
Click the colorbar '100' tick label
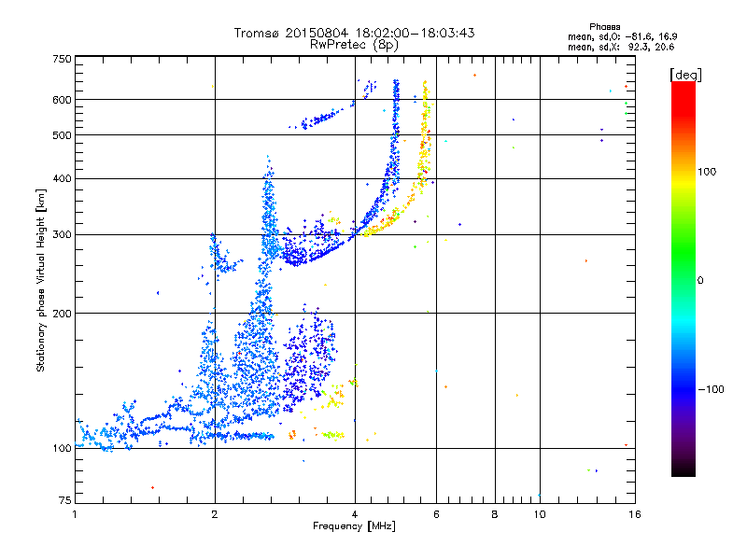pos(707,172)
